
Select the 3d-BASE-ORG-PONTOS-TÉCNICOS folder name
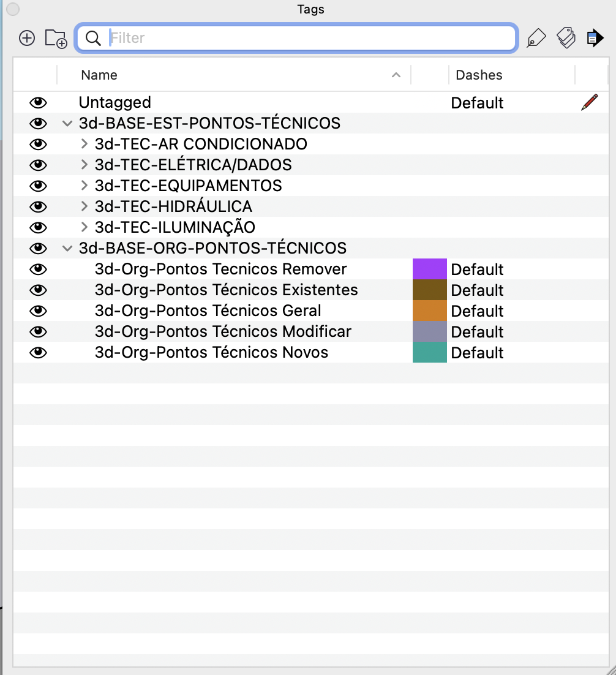click(x=212, y=248)
